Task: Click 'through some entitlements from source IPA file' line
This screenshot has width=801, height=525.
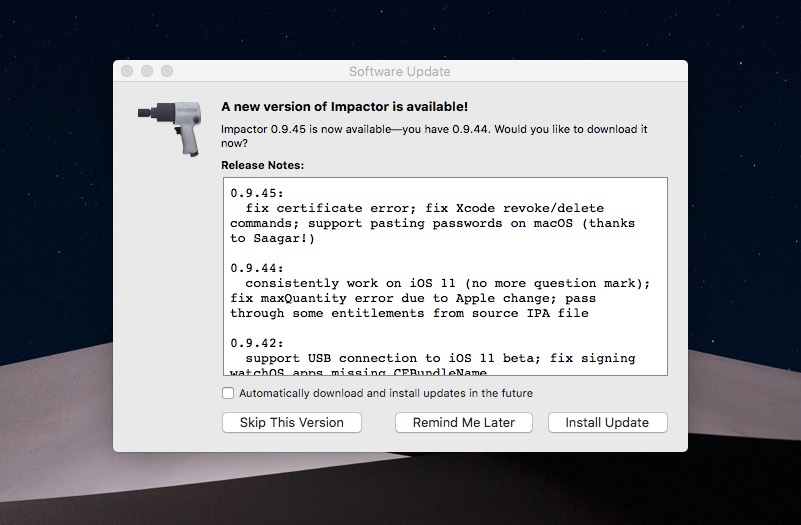Action: tap(409, 313)
